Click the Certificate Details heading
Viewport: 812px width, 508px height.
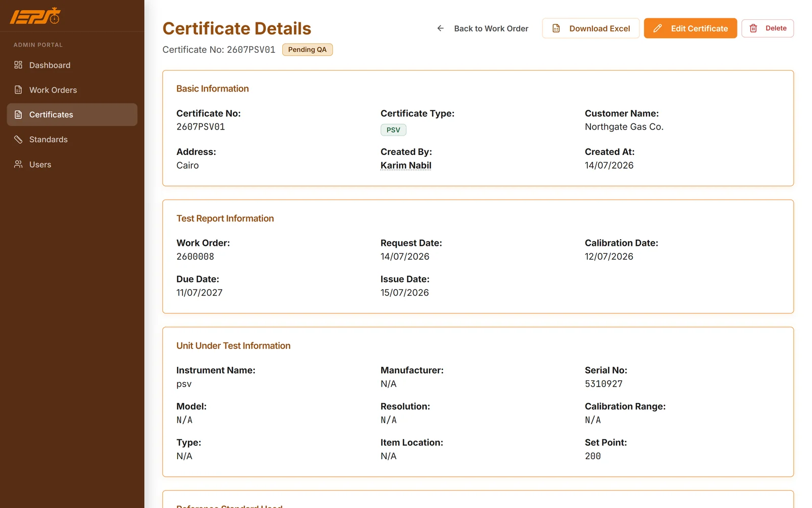pos(237,28)
